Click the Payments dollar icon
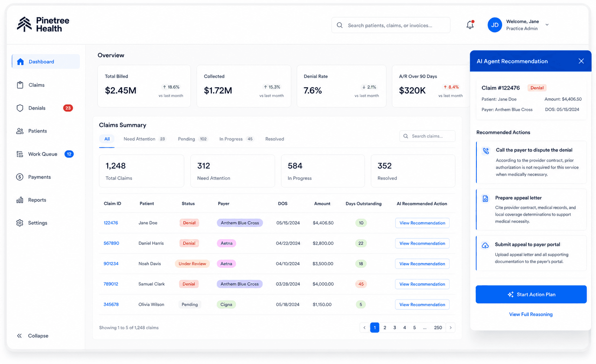Image resolution: width=596 pixels, height=364 pixels. [x=20, y=177]
